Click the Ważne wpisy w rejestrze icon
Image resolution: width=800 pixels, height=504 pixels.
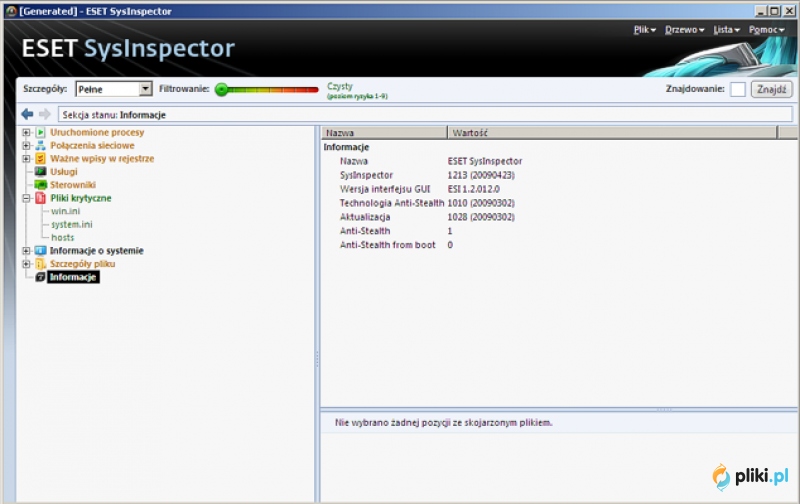point(40,159)
